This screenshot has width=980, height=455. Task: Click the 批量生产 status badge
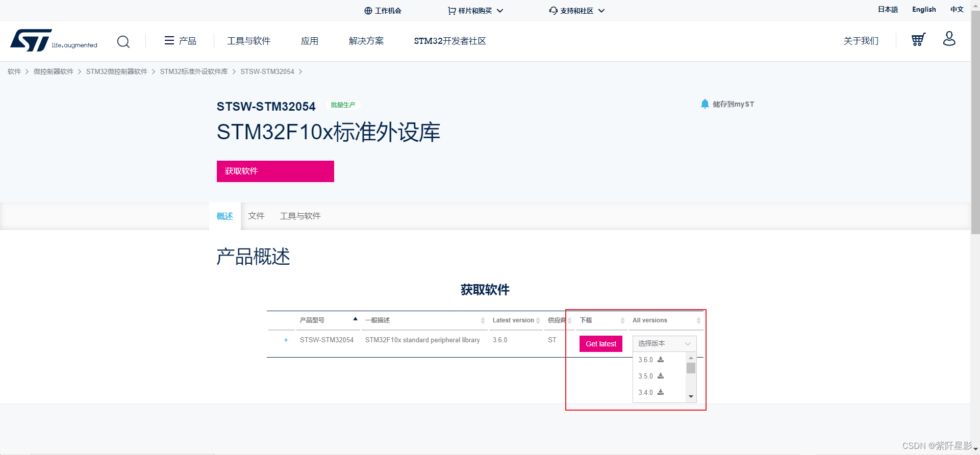click(x=343, y=105)
